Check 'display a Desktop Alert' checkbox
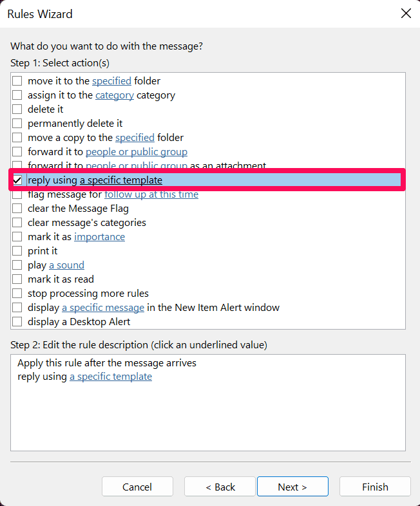The height and width of the screenshot is (506, 420). pyautogui.click(x=17, y=322)
